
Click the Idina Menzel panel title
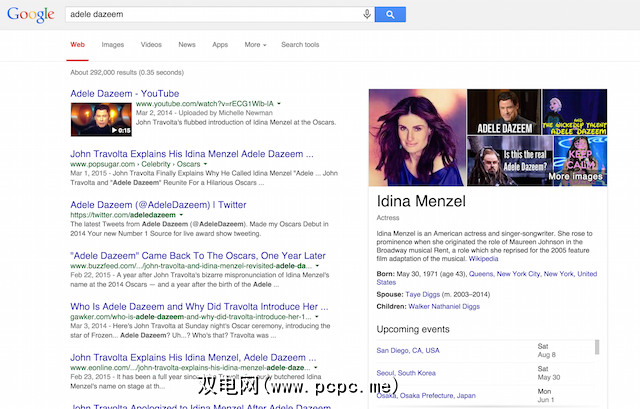421,201
